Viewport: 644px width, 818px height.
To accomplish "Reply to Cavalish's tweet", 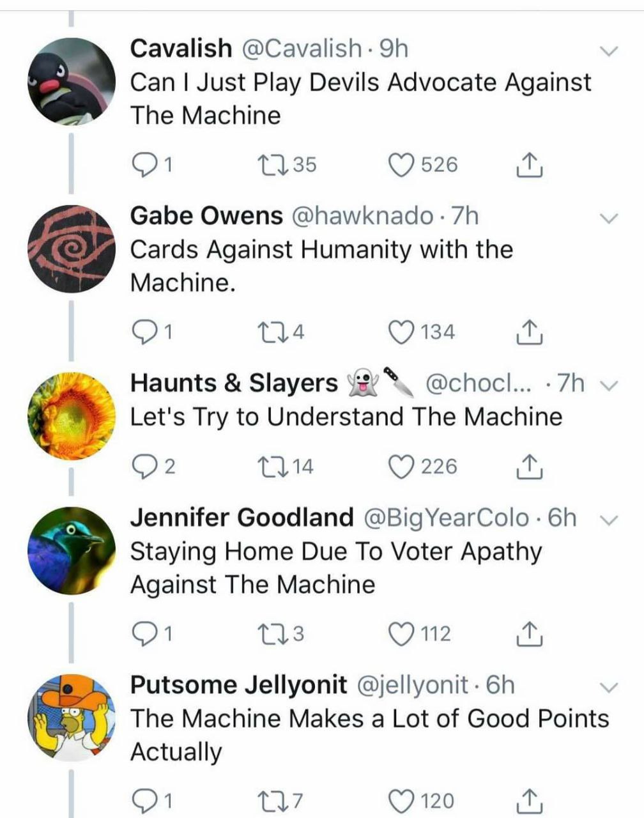I will click(144, 165).
